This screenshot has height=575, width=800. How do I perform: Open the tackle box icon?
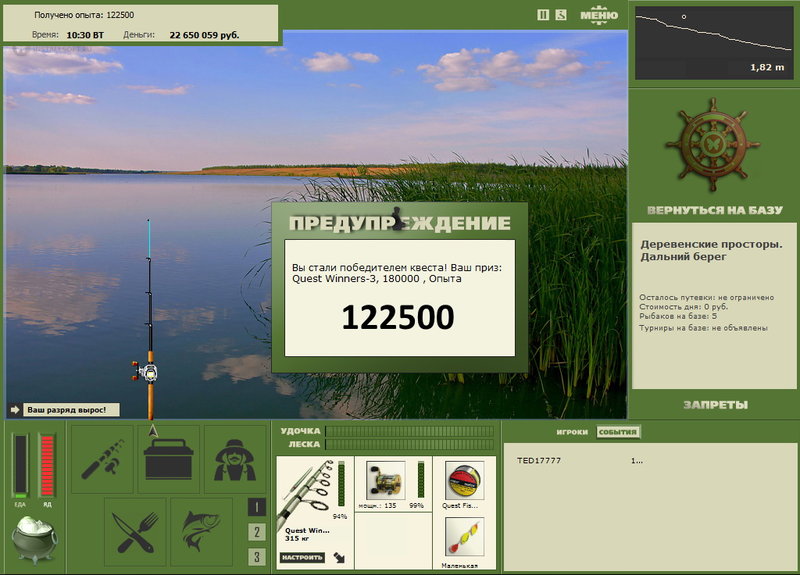(x=169, y=459)
